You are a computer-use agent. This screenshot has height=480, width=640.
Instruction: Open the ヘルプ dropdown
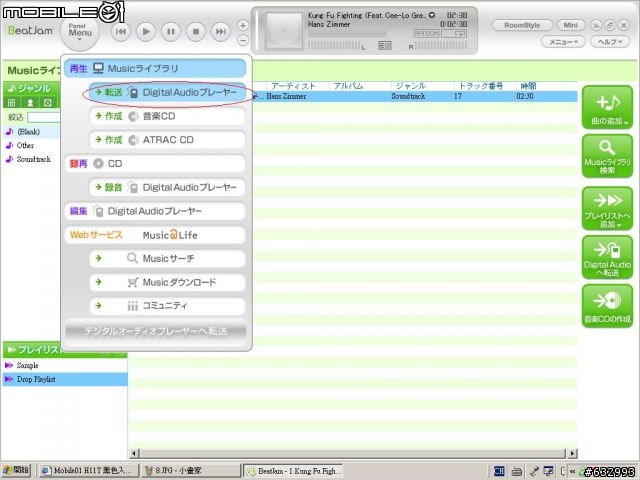pos(610,42)
